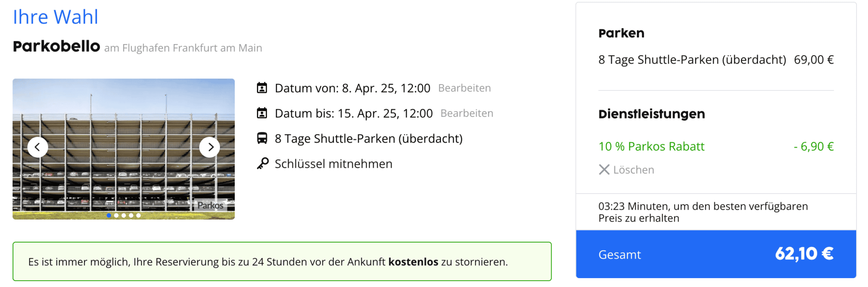Viewport: 868px width, 287px height.
Task: Open date editing via Bearbeiten for Datum bis
Action: [467, 113]
